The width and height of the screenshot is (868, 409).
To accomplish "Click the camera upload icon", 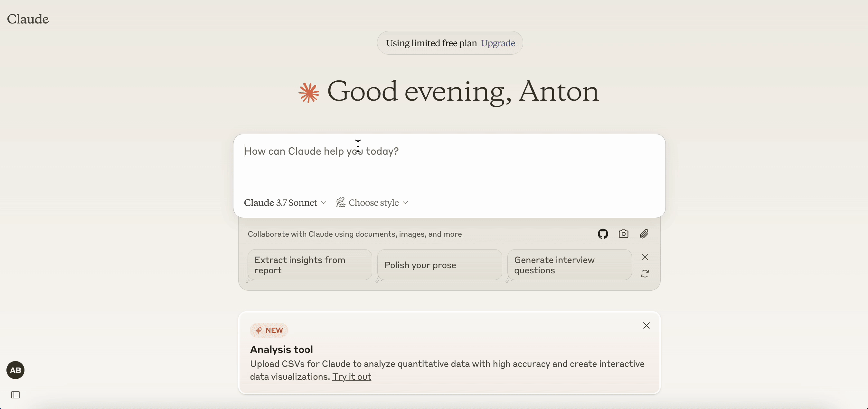I will click(624, 234).
